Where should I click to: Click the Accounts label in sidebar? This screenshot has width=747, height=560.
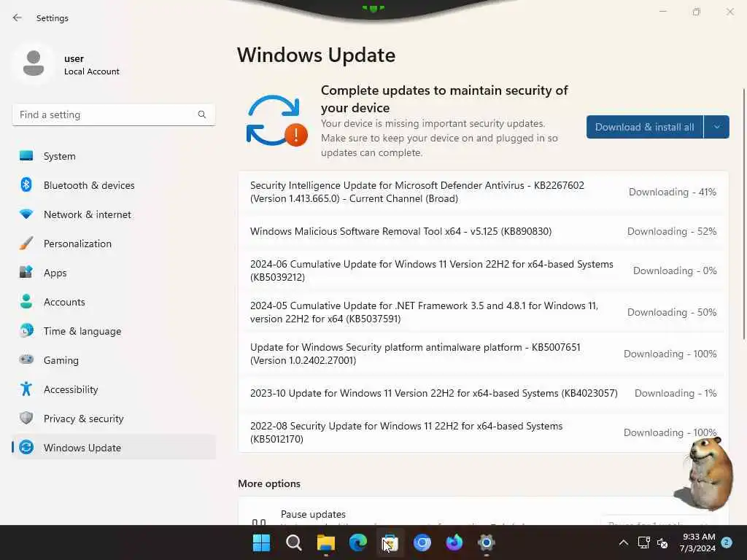64,302
